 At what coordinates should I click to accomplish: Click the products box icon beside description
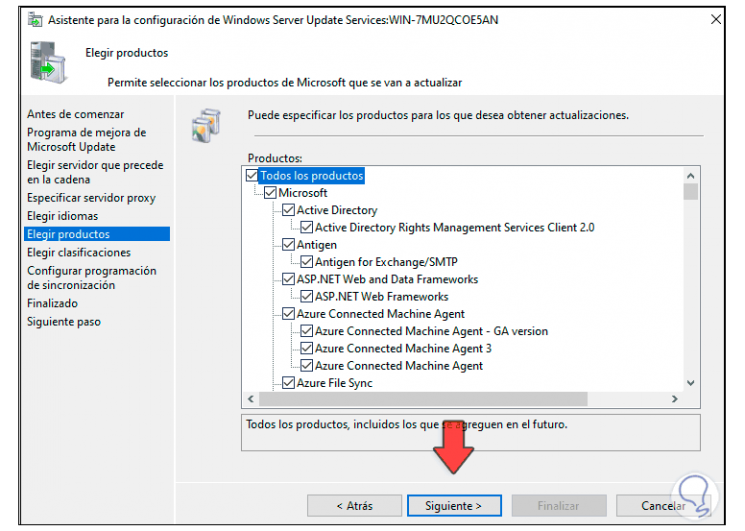pyautogui.click(x=206, y=125)
